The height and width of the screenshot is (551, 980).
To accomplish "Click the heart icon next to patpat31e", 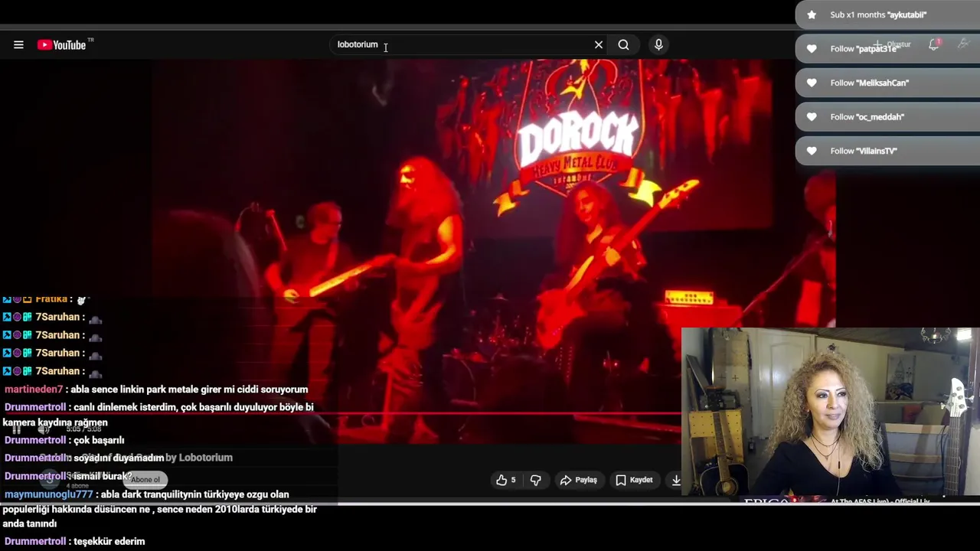I will click(x=812, y=48).
